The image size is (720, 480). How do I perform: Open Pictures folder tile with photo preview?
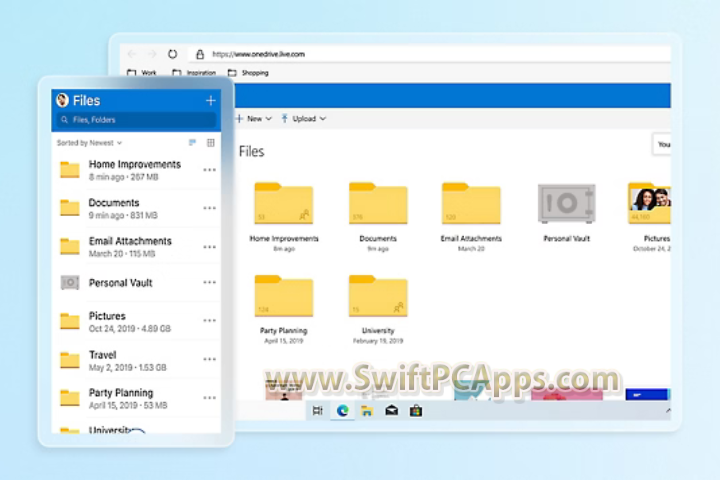(x=649, y=216)
